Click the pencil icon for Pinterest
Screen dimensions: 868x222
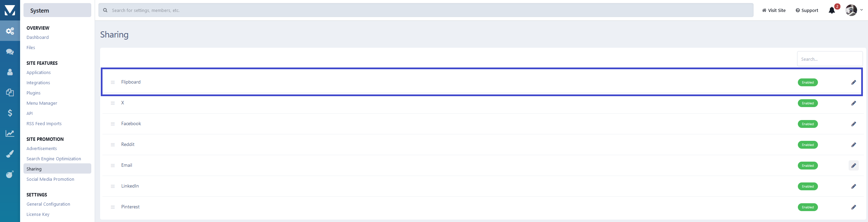coord(853,207)
